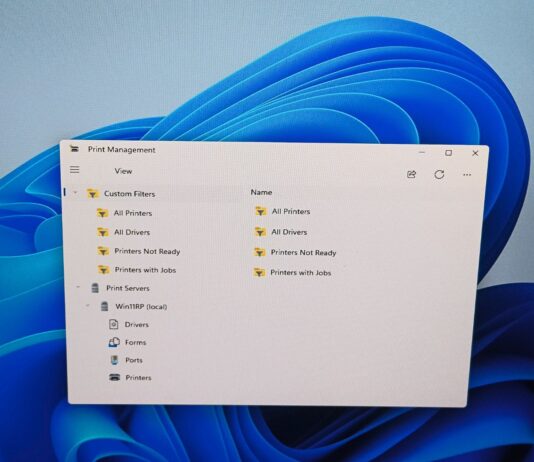Open the View menu
This screenshot has height=462, width=534.
pyautogui.click(x=123, y=171)
